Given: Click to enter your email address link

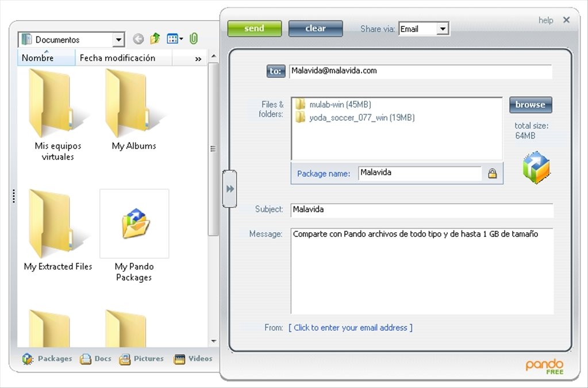Looking at the screenshot, I should click(350, 328).
